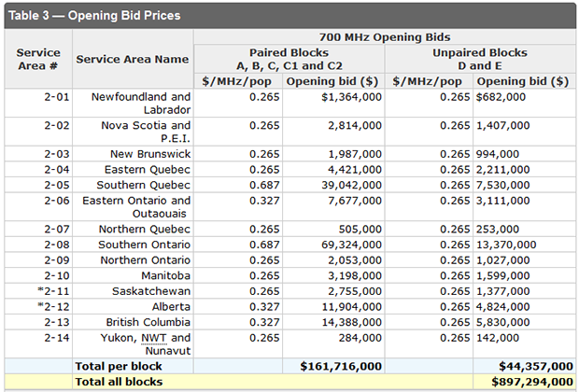Screen dimensions: 579x392
Task: Click service area number 2-05
Action: (x=57, y=186)
